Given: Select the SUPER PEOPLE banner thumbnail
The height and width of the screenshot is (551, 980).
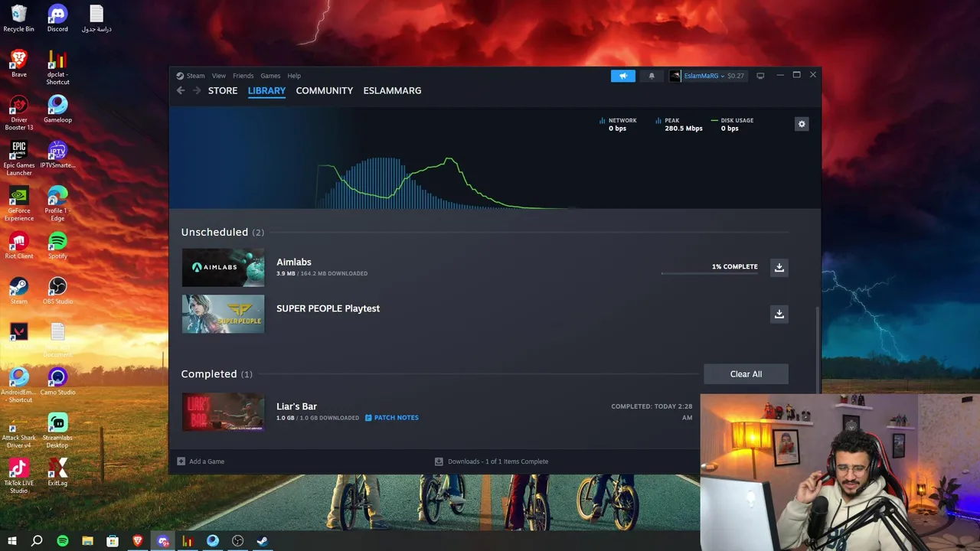Looking at the screenshot, I should click(223, 314).
